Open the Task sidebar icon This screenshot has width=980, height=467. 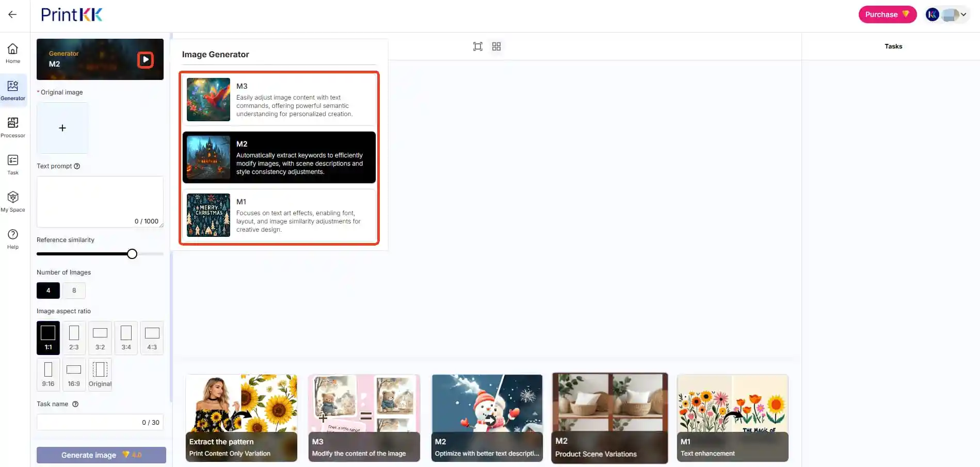pos(13,164)
